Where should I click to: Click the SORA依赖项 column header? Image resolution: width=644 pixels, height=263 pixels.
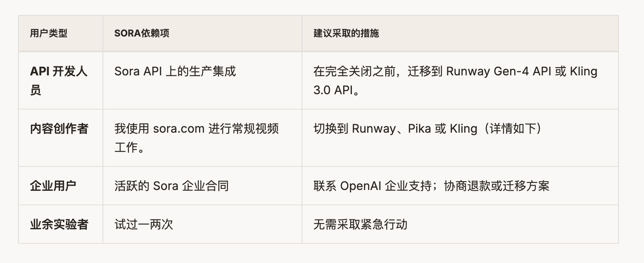[142, 33]
